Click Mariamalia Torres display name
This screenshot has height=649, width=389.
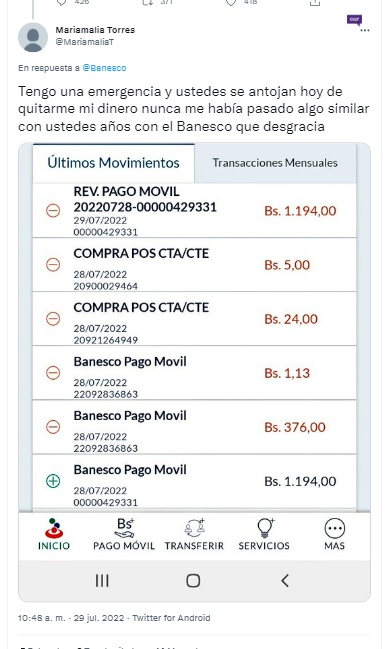[95, 30]
